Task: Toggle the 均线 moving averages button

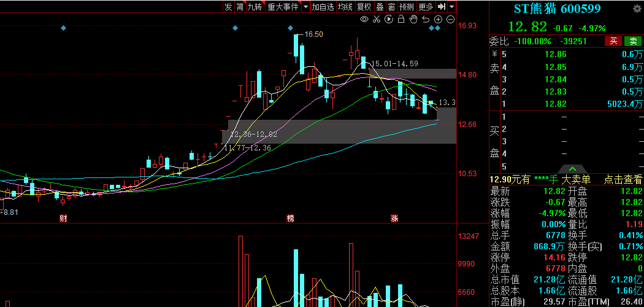Action: 345,7
